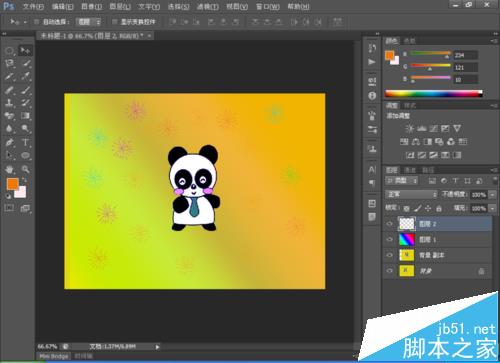Select the Elliptical Marquee tool

[x=10, y=51]
